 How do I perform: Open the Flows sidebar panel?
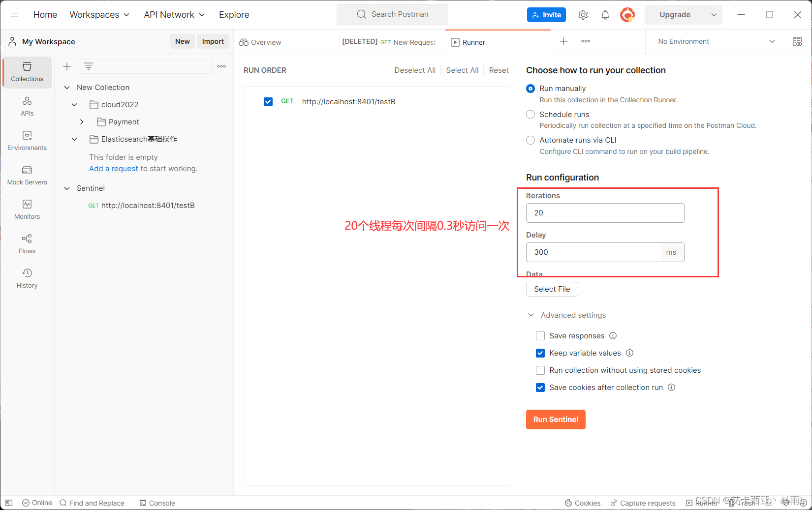pyautogui.click(x=27, y=244)
